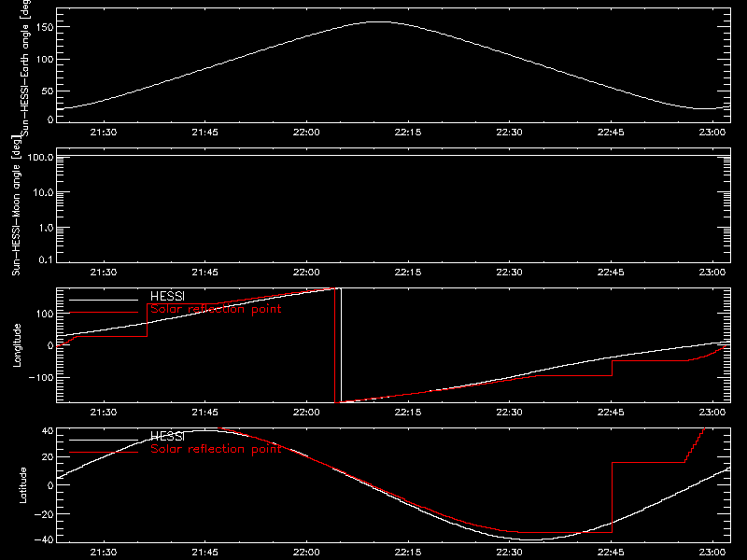Click the 100 tick on Longitude axis

[x=46, y=314]
